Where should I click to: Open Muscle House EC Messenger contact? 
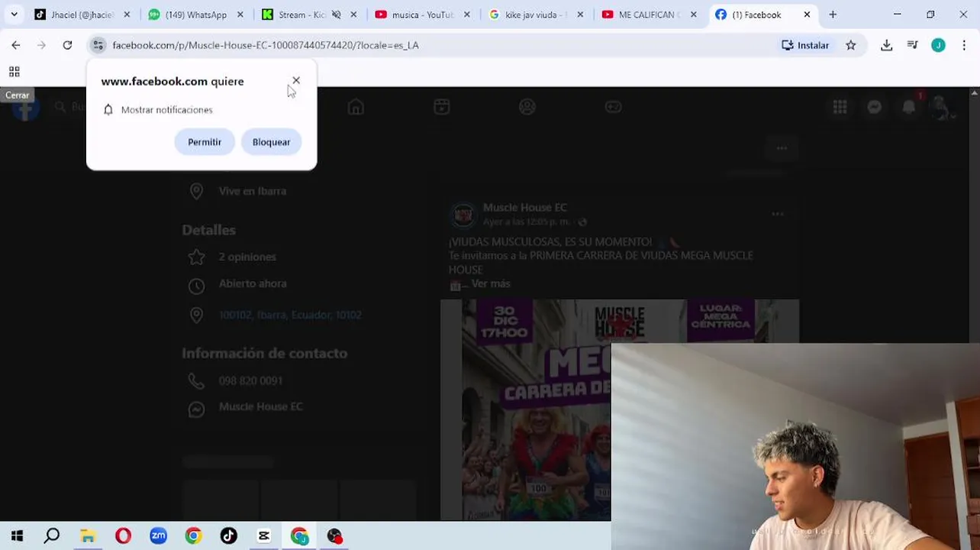click(261, 406)
